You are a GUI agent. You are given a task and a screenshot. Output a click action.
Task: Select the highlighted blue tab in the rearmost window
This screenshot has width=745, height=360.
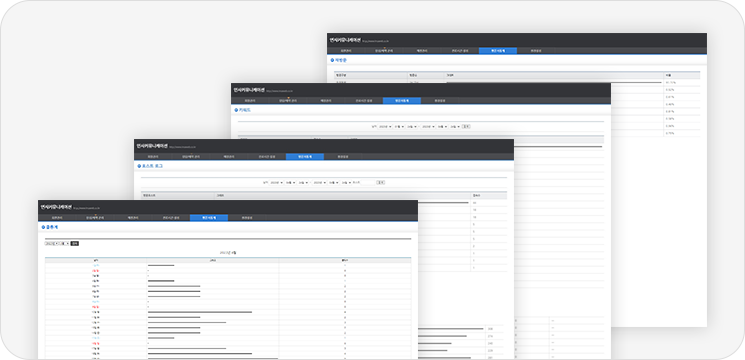tap(497, 50)
